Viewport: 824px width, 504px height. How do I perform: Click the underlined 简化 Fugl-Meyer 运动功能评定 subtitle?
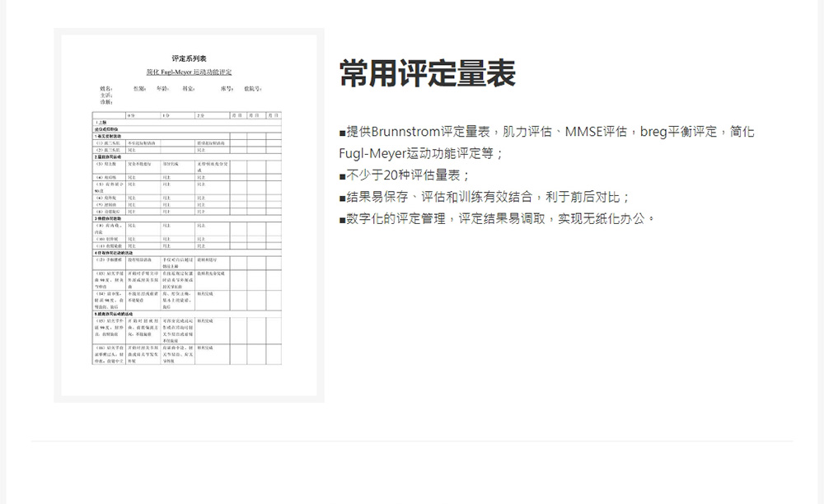pos(190,72)
